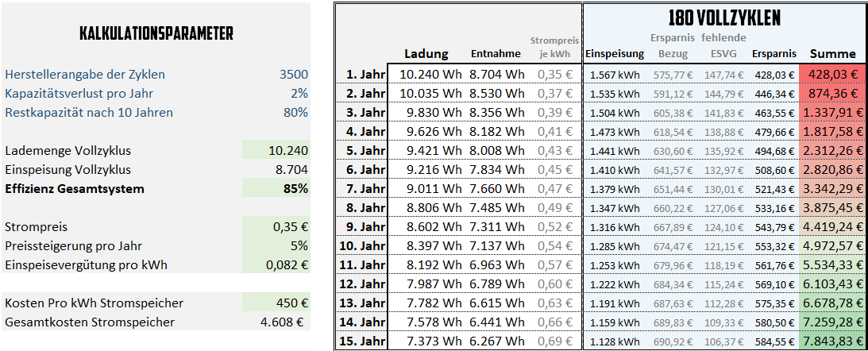
Task: Click the Strompreis 0,35 € input cell
Action: [x=276, y=227]
